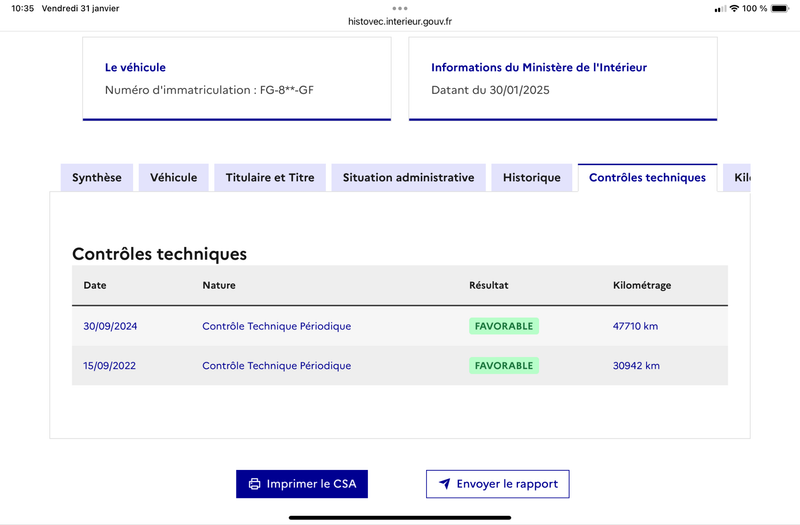Select the 30/09/2024 control row date
The height and width of the screenshot is (525, 800).
coord(110,326)
